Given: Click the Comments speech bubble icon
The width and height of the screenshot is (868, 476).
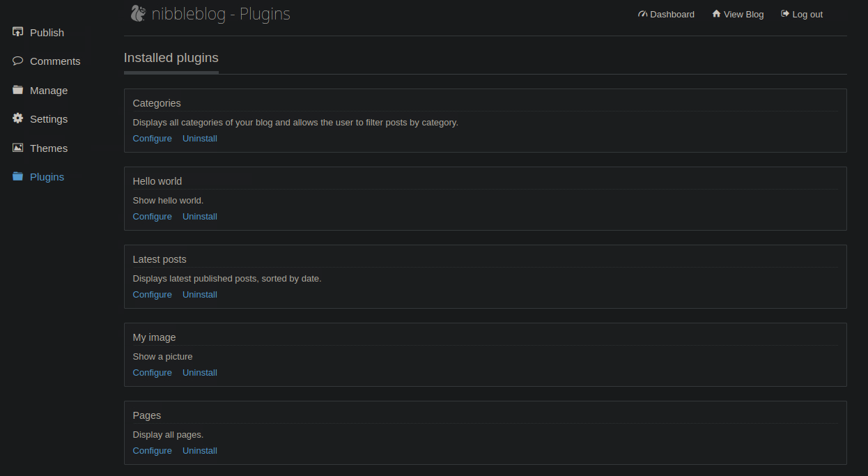Looking at the screenshot, I should click(x=18, y=61).
